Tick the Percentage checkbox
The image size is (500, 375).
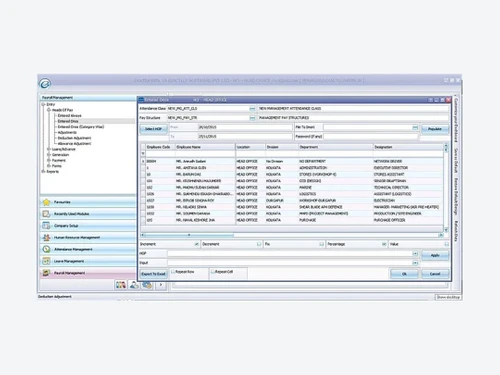384,244
